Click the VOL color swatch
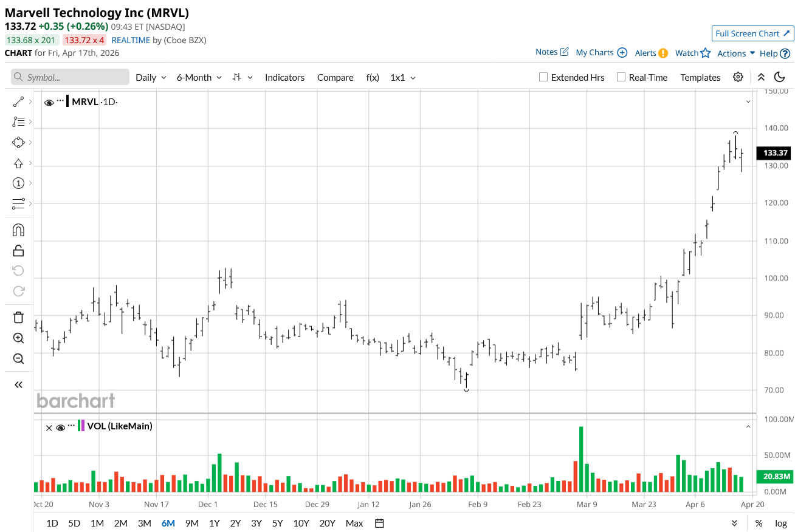 pyautogui.click(x=81, y=426)
